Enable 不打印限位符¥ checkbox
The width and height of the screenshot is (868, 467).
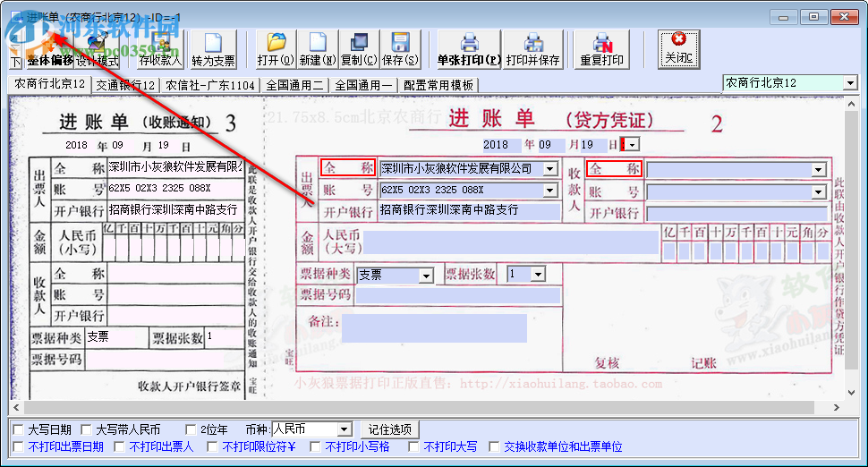[x=212, y=447]
